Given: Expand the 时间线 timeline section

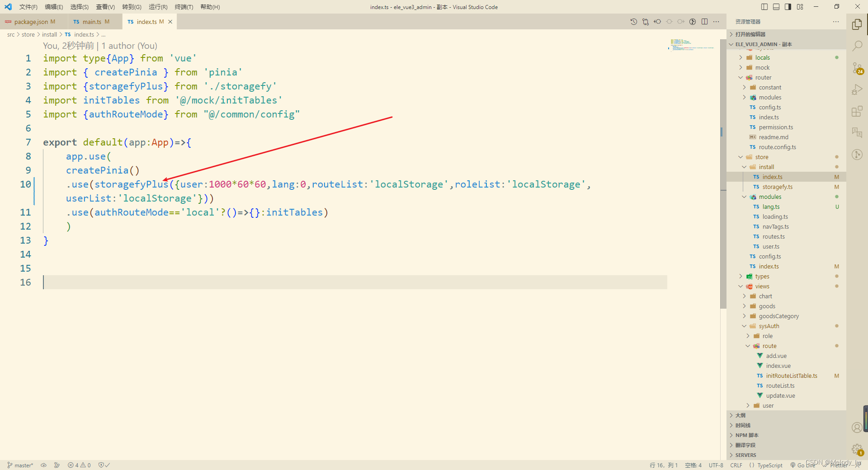Looking at the screenshot, I should tap(787, 425).
